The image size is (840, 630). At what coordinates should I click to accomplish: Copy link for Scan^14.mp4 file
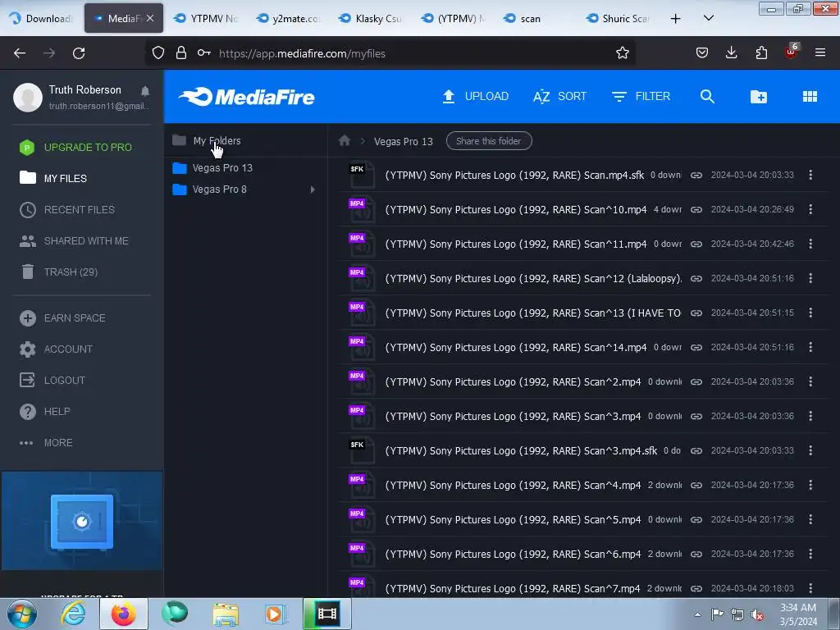coord(696,347)
